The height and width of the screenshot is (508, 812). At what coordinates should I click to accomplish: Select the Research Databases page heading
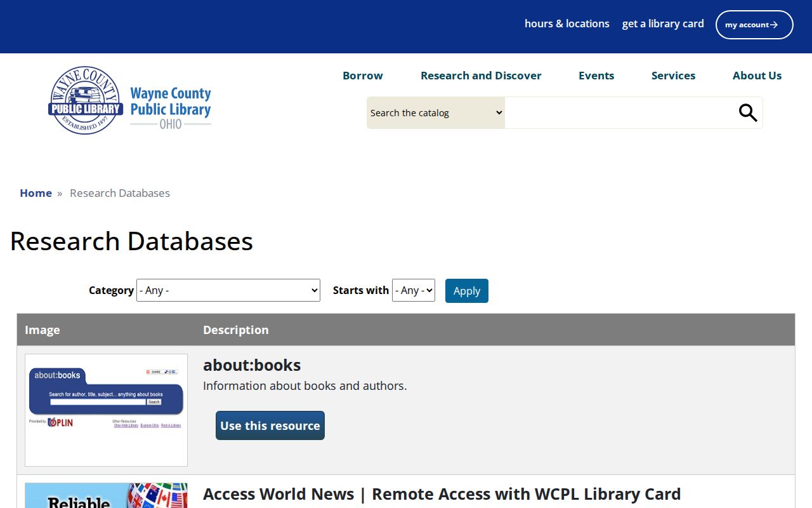coord(131,241)
